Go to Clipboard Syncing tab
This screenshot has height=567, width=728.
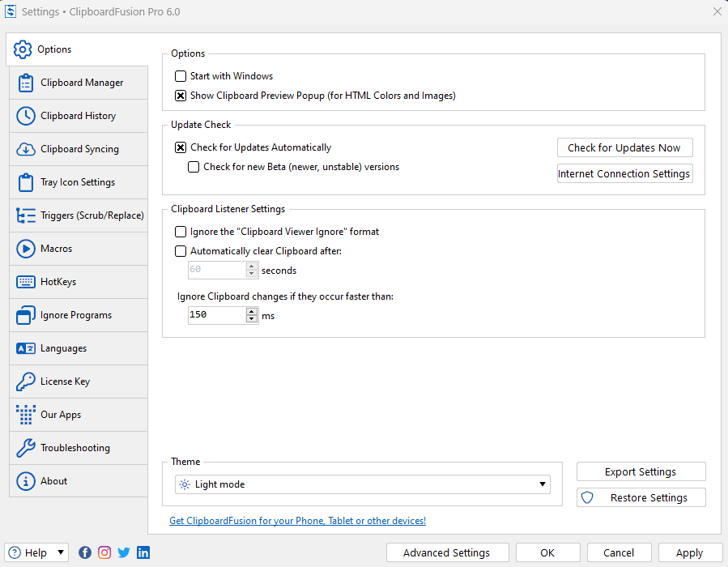pyautogui.click(x=79, y=149)
